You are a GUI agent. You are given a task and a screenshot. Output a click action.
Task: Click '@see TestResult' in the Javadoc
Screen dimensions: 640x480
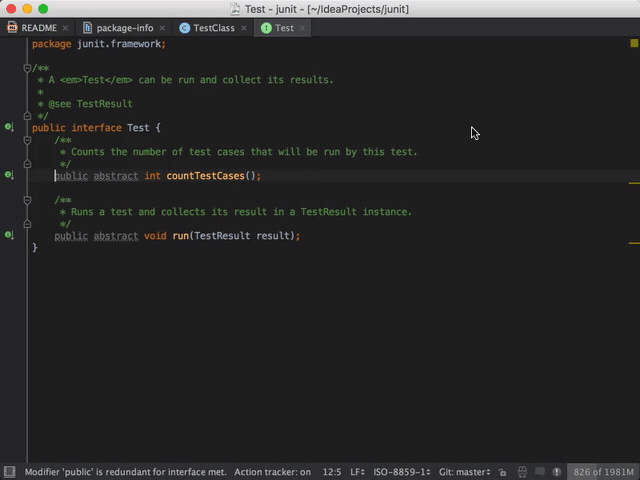(x=91, y=104)
